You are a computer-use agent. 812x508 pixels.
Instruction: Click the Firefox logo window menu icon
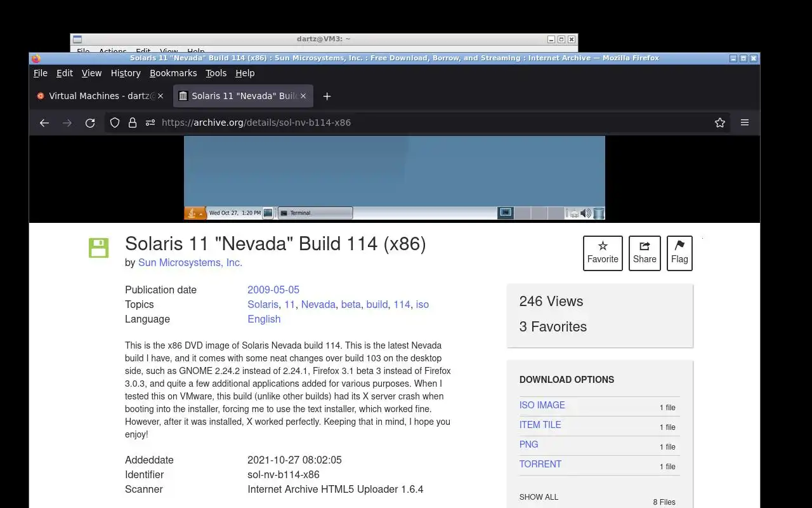click(36, 58)
